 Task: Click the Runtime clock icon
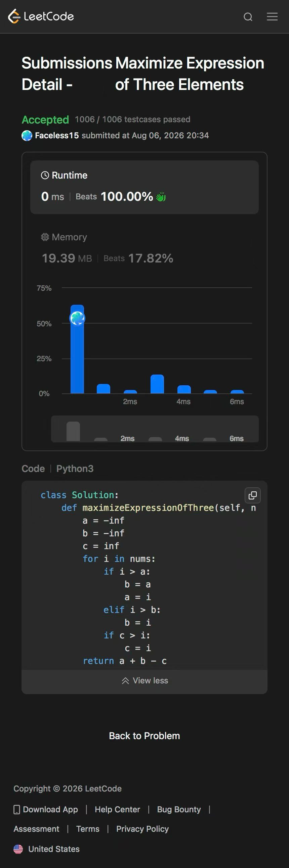45,175
